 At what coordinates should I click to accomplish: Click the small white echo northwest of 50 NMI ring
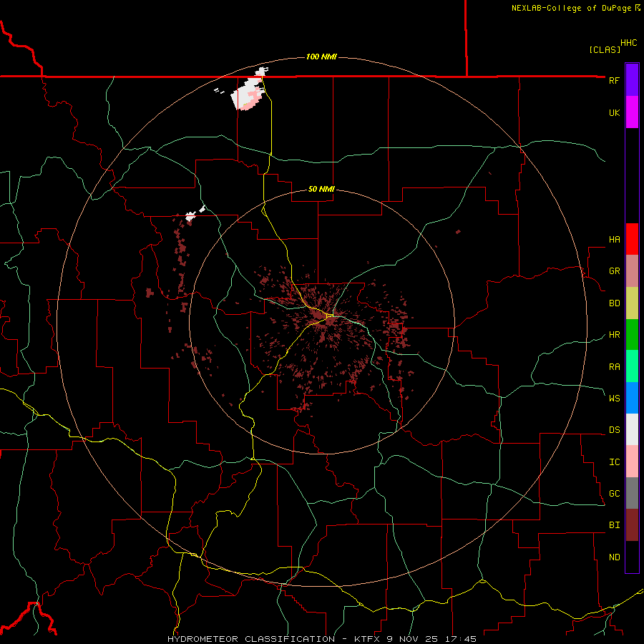point(190,216)
